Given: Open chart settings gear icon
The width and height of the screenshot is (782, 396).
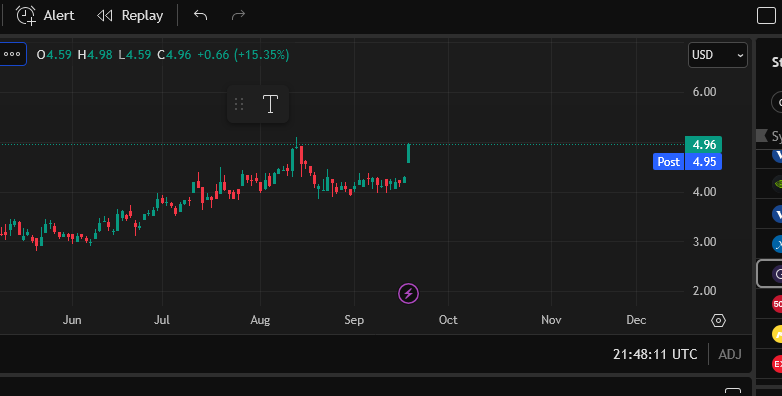Looking at the screenshot, I should 718,320.
